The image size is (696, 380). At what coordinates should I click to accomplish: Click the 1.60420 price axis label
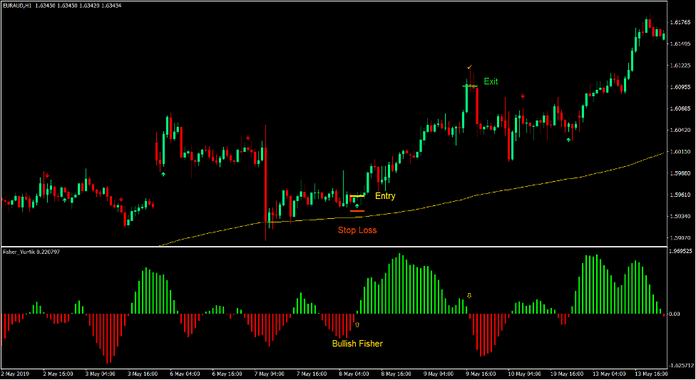(x=680, y=130)
